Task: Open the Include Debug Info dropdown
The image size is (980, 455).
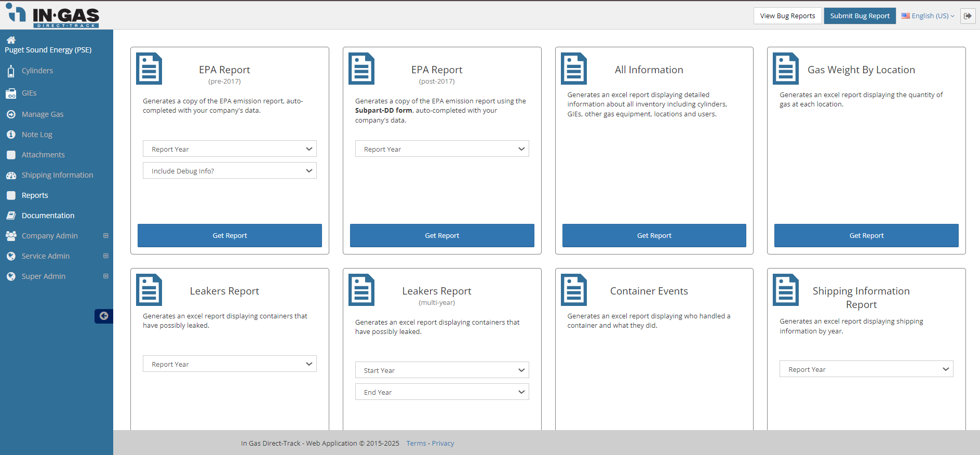Action: pyautogui.click(x=230, y=171)
